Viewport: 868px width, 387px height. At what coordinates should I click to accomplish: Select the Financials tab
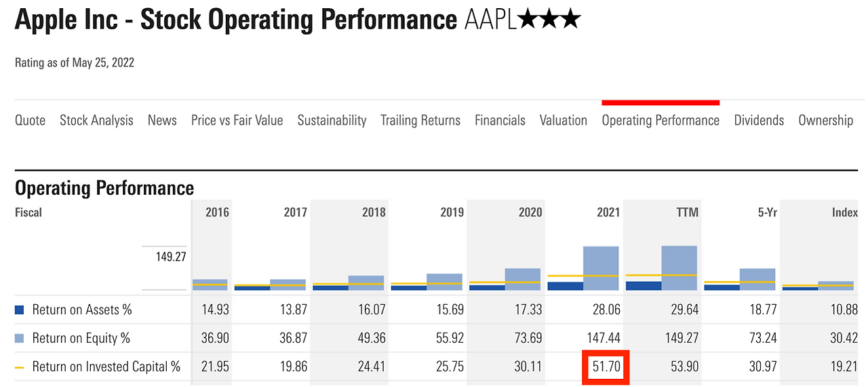click(x=500, y=120)
